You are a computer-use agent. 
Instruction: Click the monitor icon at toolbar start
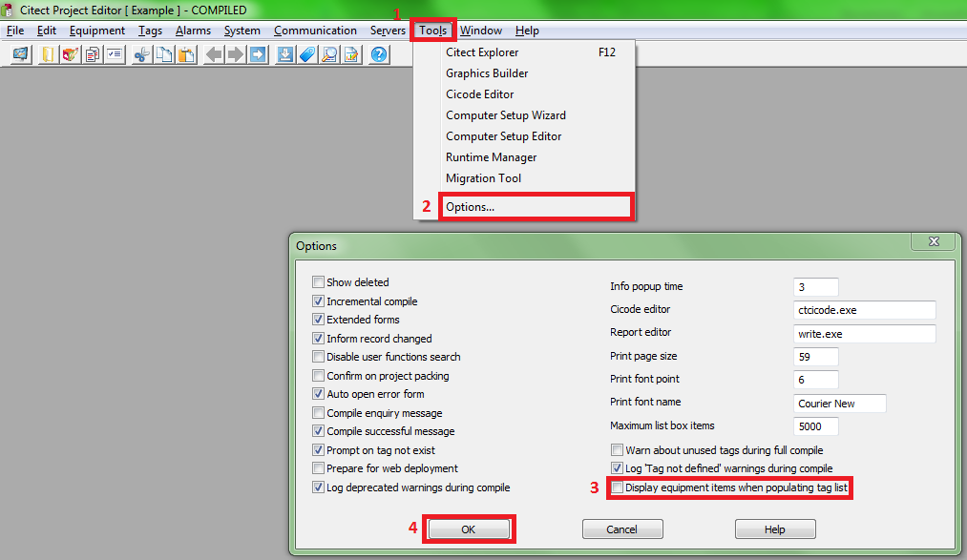point(20,54)
